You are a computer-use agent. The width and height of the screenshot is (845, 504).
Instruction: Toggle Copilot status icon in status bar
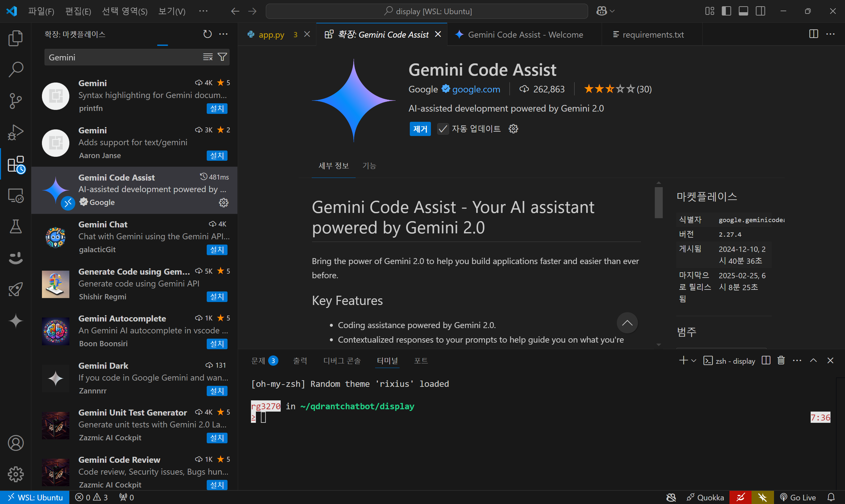point(671,497)
